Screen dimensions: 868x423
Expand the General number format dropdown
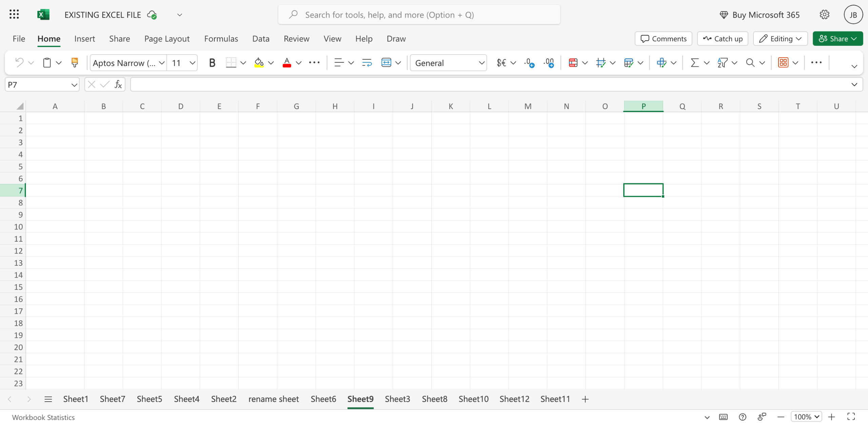tap(481, 63)
